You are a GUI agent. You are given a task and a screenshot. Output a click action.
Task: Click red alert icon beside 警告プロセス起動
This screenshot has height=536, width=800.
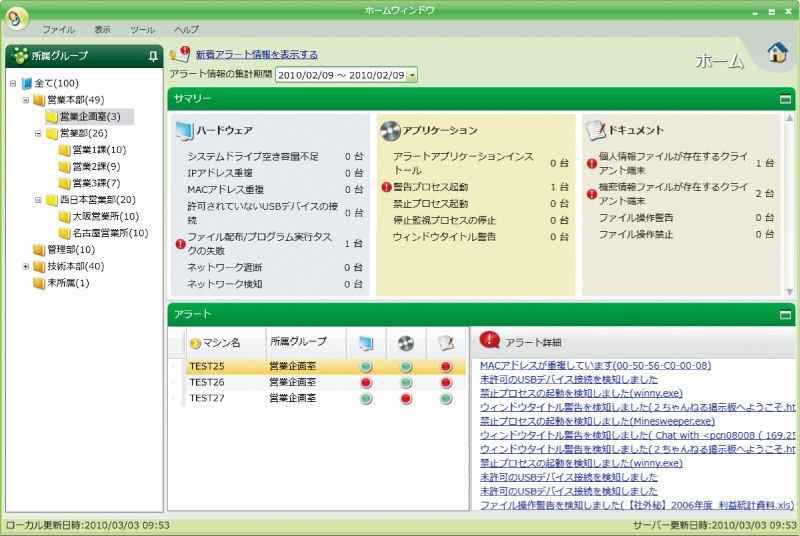click(386, 187)
